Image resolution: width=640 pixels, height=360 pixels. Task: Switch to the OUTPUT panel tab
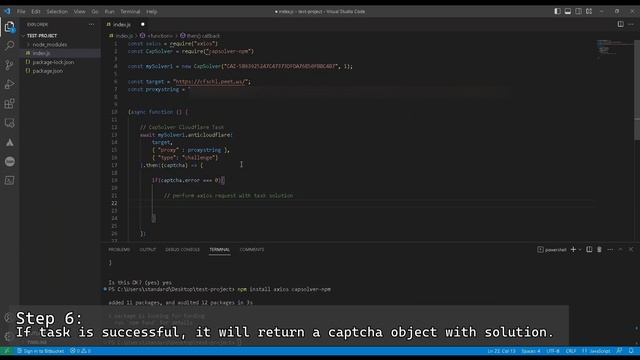pos(148,249)
